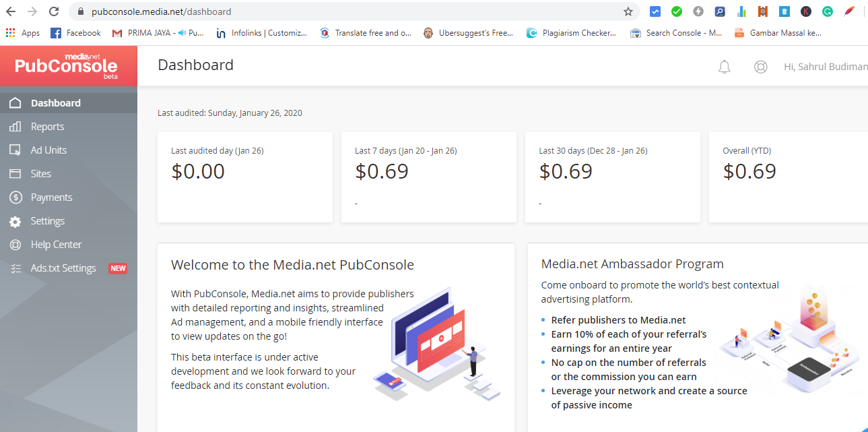This screenshot has width=868, height=432.
Task: Click the address bar showing pubconsole.media.net/dashboard
Action: [x=355, y=11]
